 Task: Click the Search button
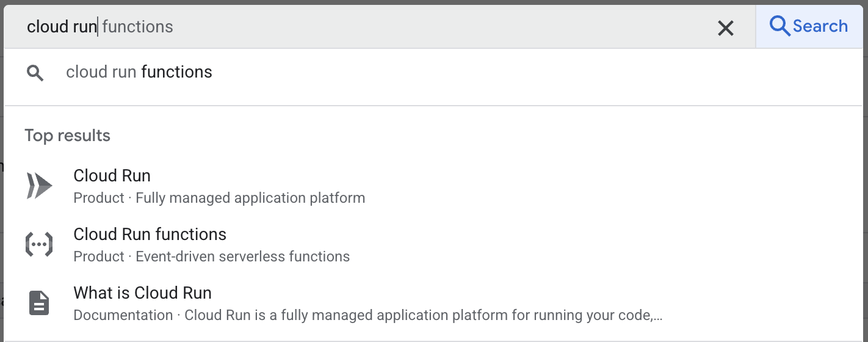click(x=809, y=26)
